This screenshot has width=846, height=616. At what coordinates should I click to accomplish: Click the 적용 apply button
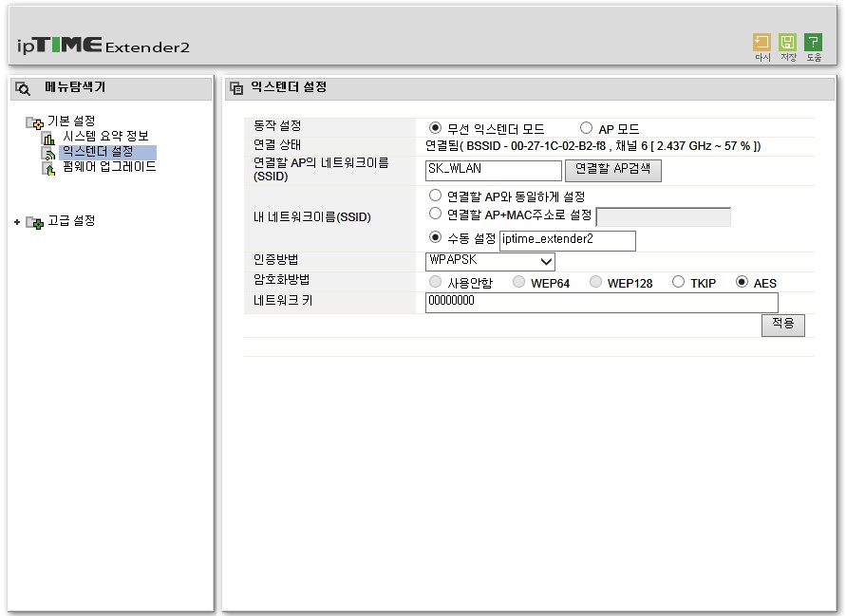click(x=783, y=325)
